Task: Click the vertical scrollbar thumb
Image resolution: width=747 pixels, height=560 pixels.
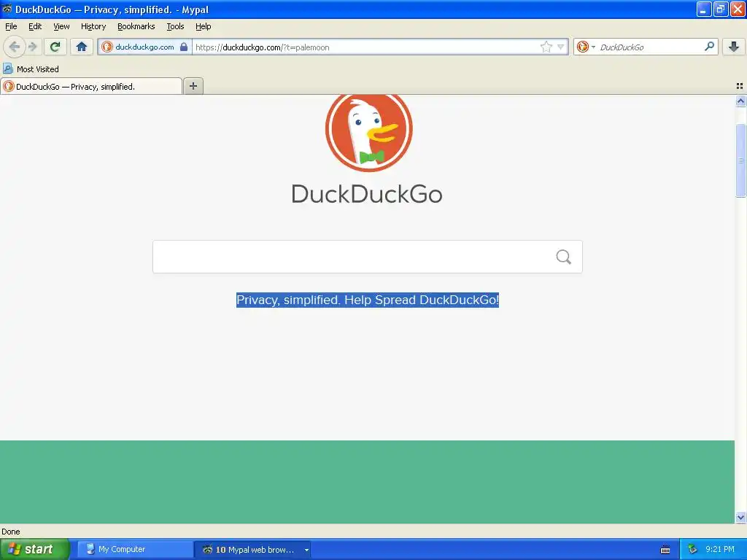Action: [740, 160]
